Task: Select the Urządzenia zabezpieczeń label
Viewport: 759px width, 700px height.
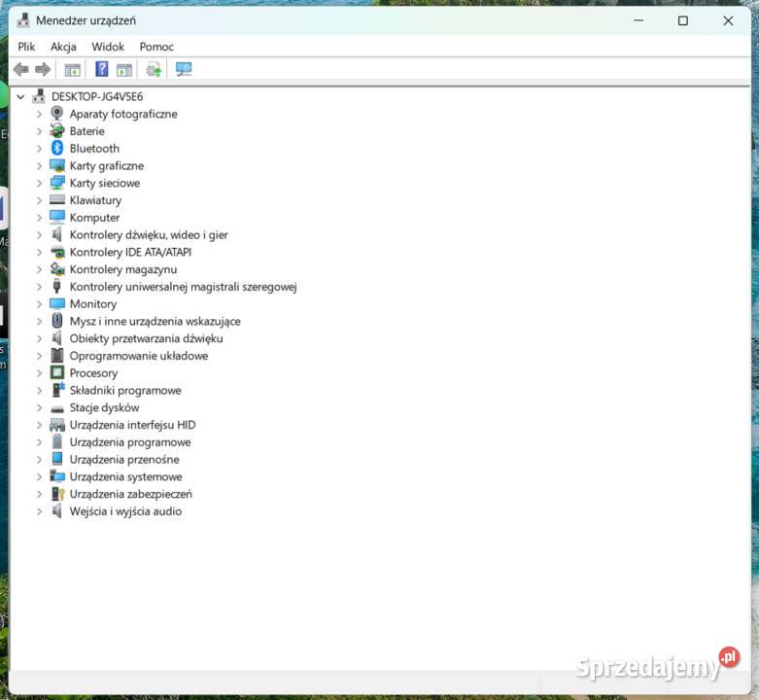Action: tap(130, 494)
